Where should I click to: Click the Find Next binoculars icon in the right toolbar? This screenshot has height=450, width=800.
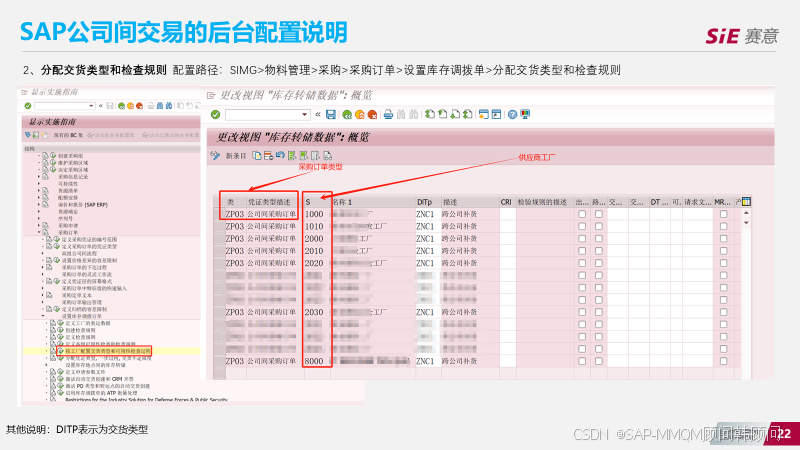pyautogui.click(x=414, y=114)
